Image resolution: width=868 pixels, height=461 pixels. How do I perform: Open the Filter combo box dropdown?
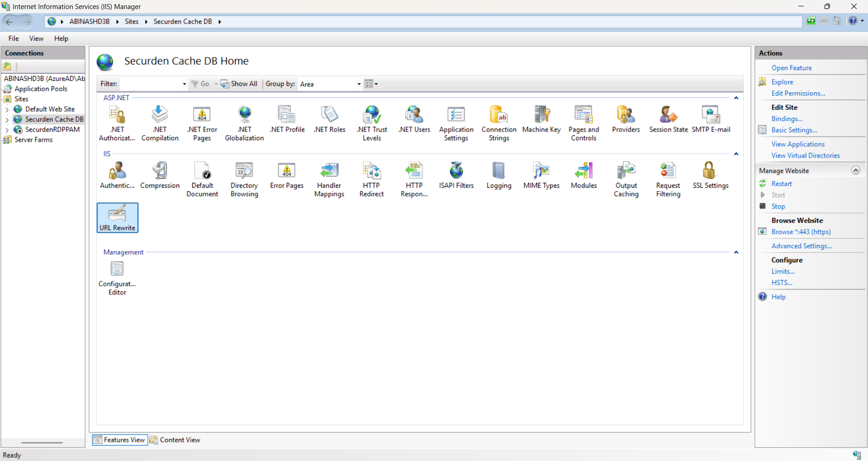[184, 84]
